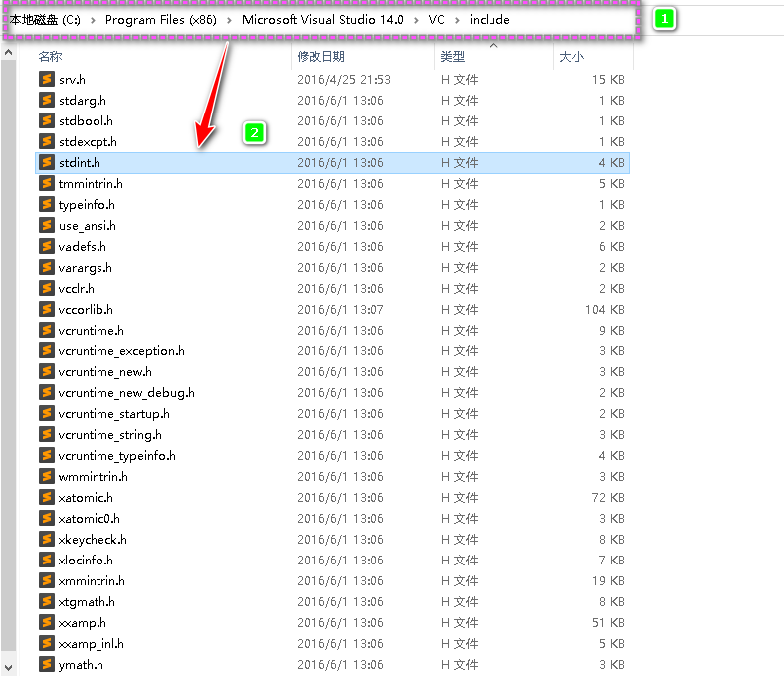
Task: Click the stdarg.h file icon
Action: (47, 101)
